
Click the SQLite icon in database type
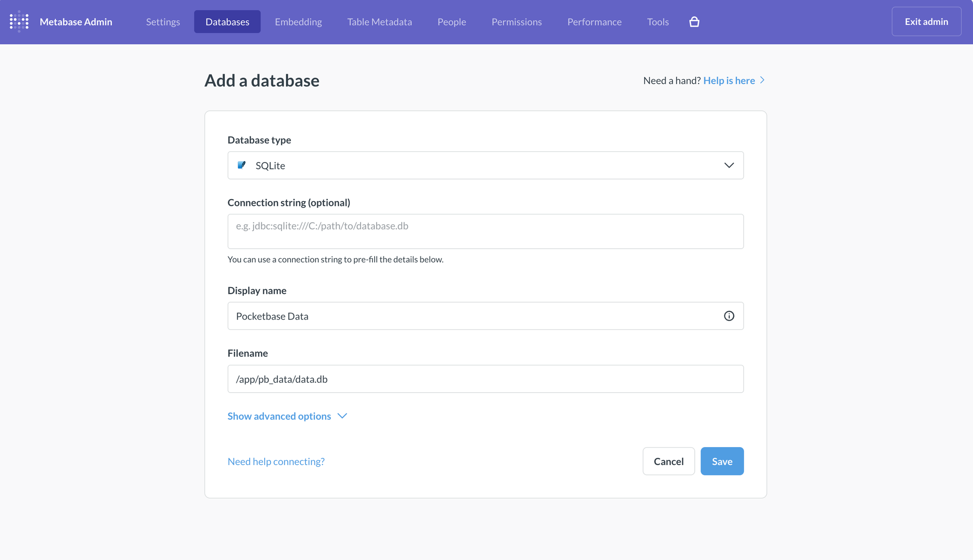point(241,165)
